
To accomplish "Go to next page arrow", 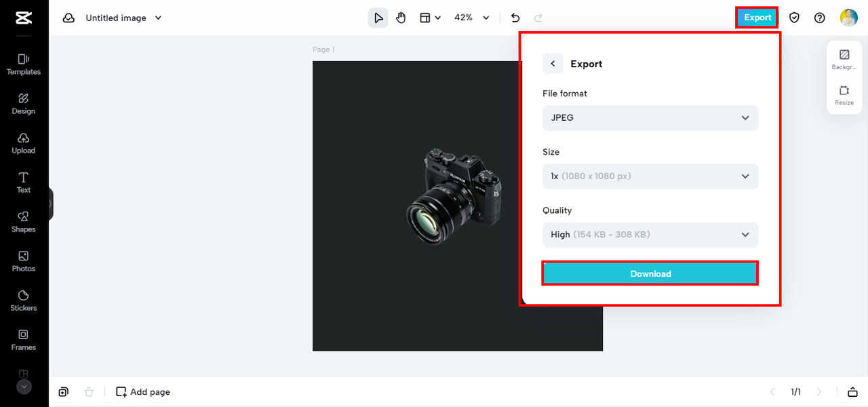I will (819, 392).
